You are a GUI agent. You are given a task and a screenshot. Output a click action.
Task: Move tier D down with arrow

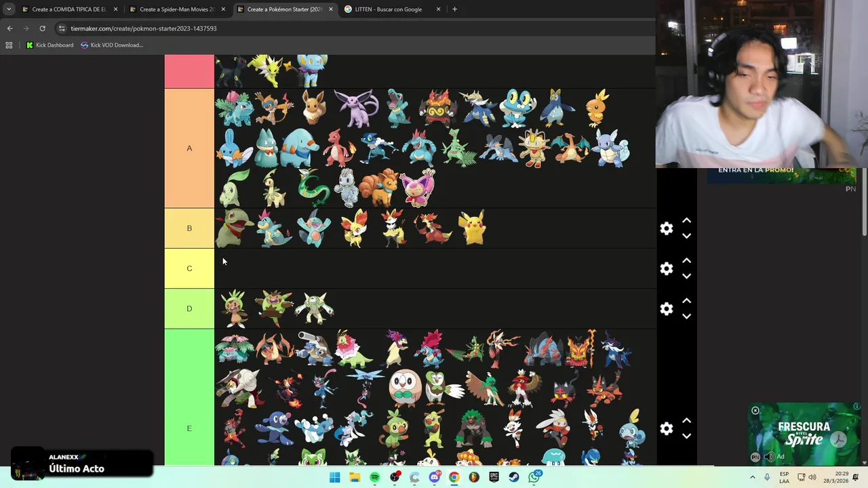(x=686, y=316)
